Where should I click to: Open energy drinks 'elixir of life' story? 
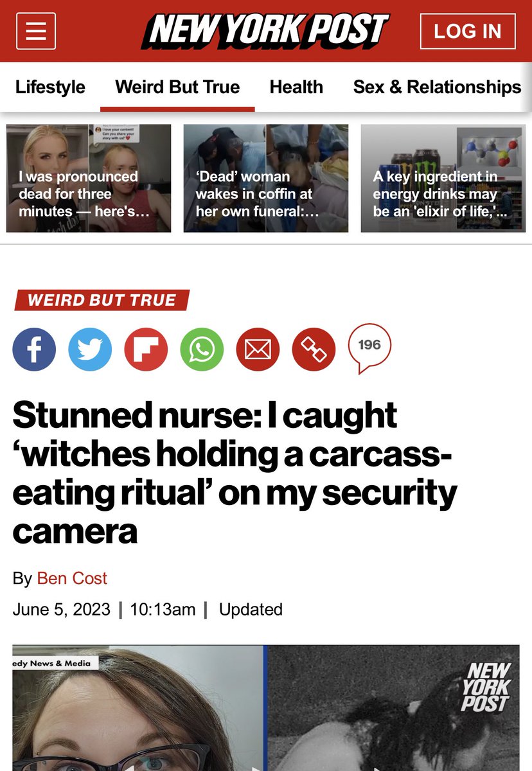443,178
